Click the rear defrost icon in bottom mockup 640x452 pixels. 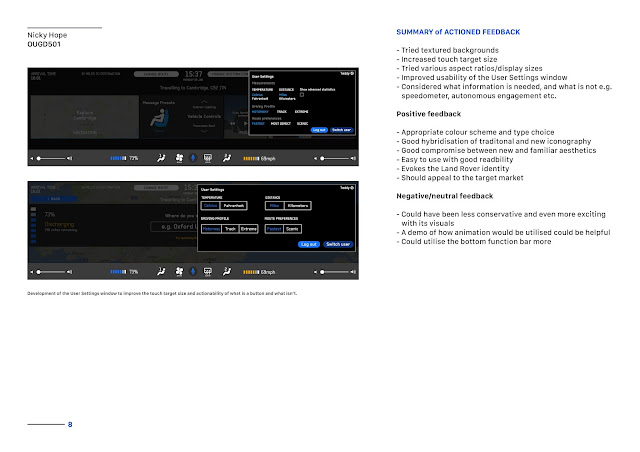pyautogui.click(x=208, y=272)
